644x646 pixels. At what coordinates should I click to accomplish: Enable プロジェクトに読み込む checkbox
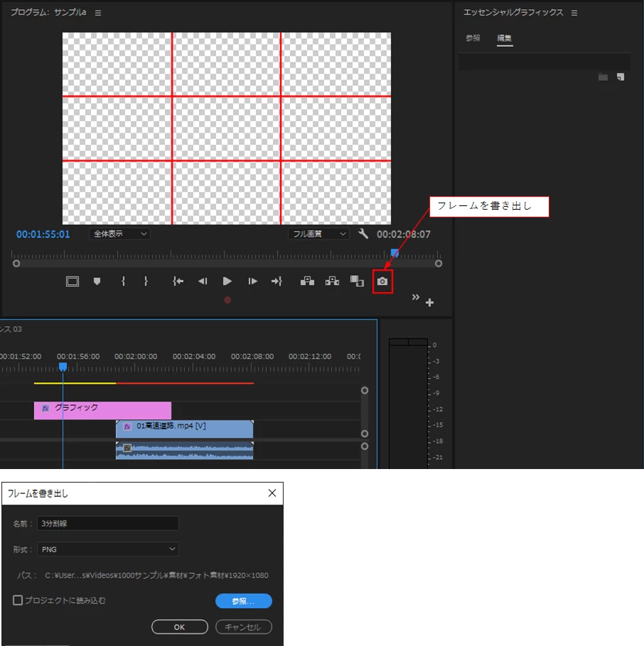18,601
